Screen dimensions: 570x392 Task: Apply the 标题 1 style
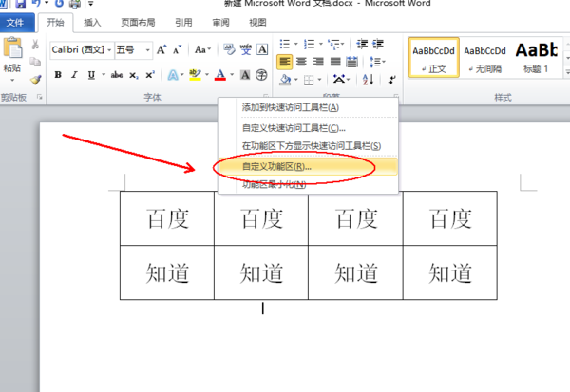(536, 58)
